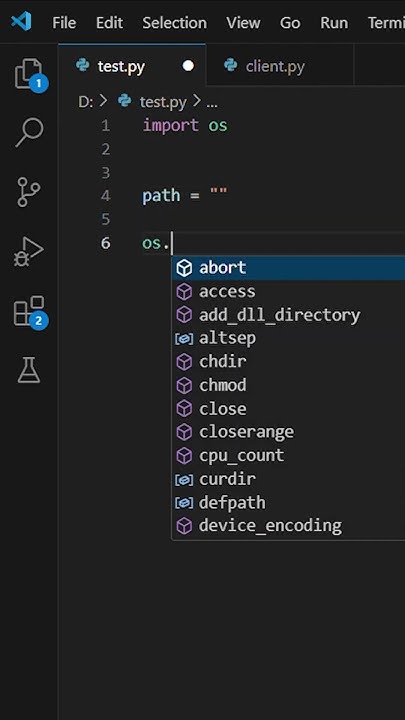Click the VS Code logo icon
This screenshot has width=405, height=720.
(21, 21)
